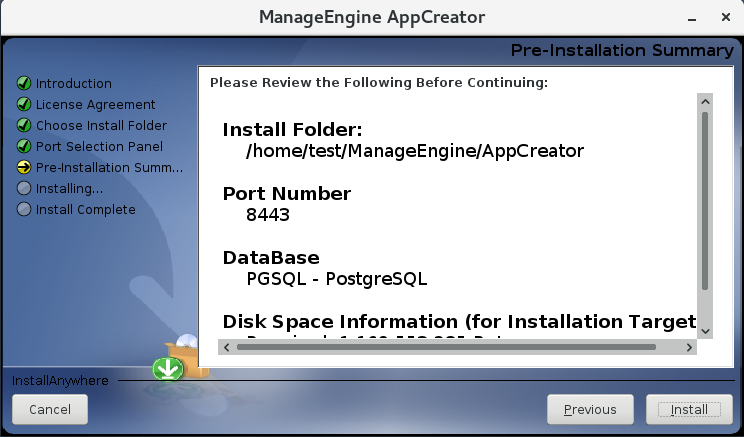This screenshot has height=437, width=744.
Task: Click the yellow arrow icon for Pre-Installation Summary
Action: click(24, 168)
